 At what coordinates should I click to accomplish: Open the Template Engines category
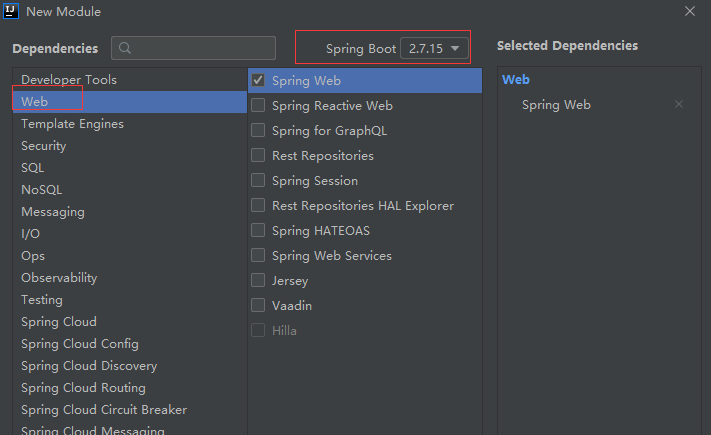pyautogui.click(x=130, y=124)
